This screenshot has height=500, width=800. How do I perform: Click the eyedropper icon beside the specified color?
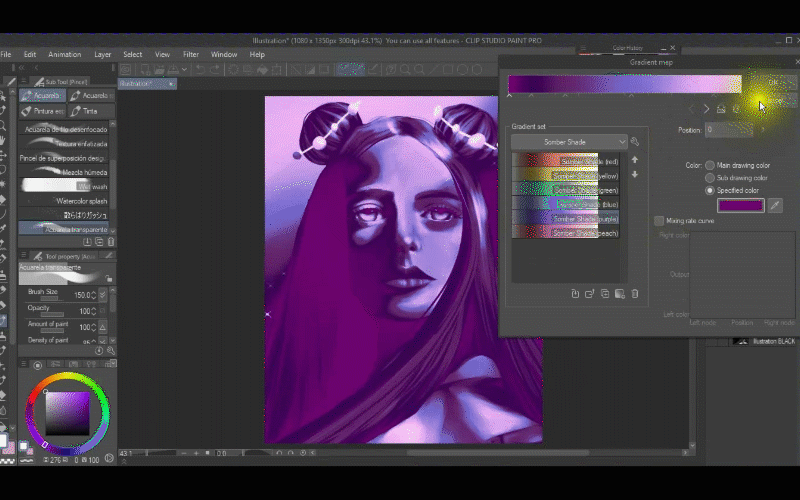click(x=773, y=205)
